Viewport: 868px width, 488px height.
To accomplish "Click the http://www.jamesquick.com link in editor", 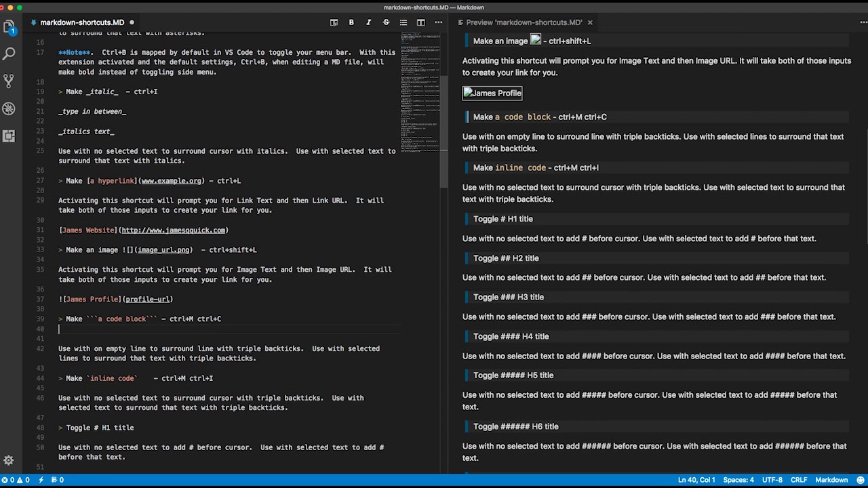I will (174, 230).
